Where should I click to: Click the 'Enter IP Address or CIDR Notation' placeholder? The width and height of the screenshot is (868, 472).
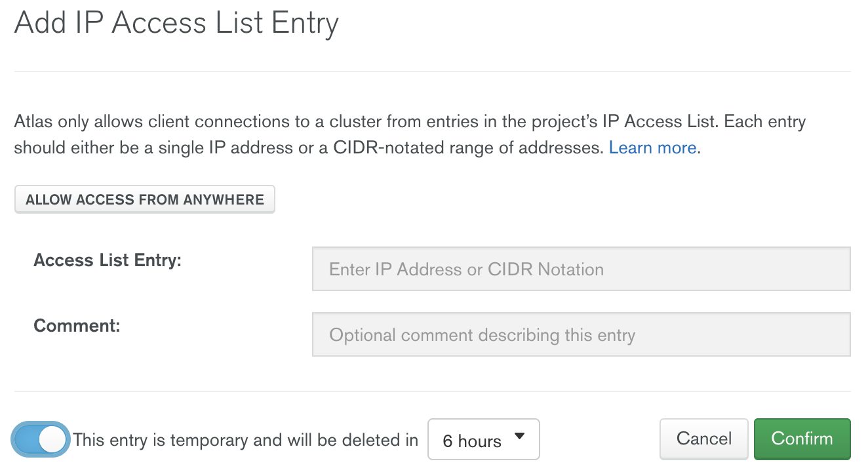(466, 269)
